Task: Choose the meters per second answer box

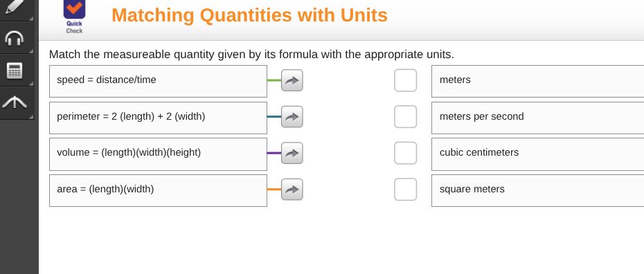Action: 537,118
